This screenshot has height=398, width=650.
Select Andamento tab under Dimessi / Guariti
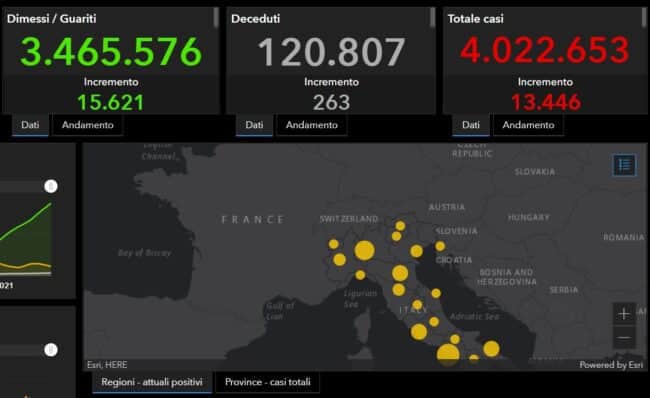click(87, 125)
